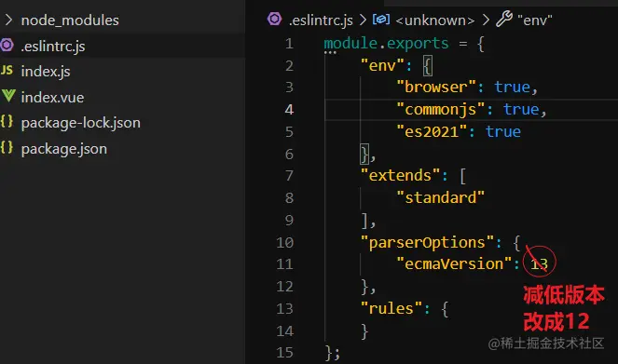Screen dimensions: 618x364
Task: Click the Vue icon next to index.vue
Action: click(7, 96)
